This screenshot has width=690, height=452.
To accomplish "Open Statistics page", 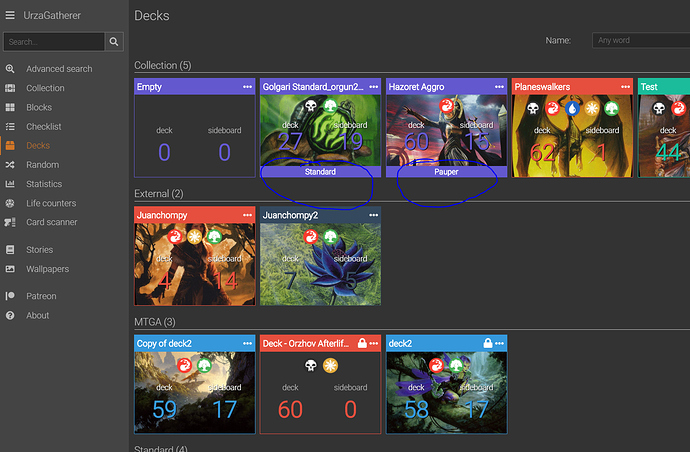I will 44,184.
